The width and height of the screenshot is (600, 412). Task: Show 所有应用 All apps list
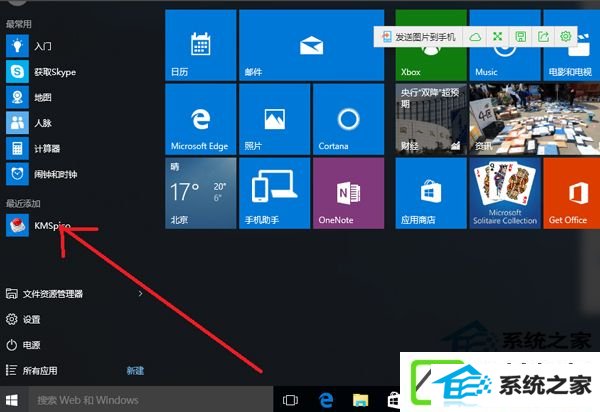pyautogui.click(x=31, y=370)
